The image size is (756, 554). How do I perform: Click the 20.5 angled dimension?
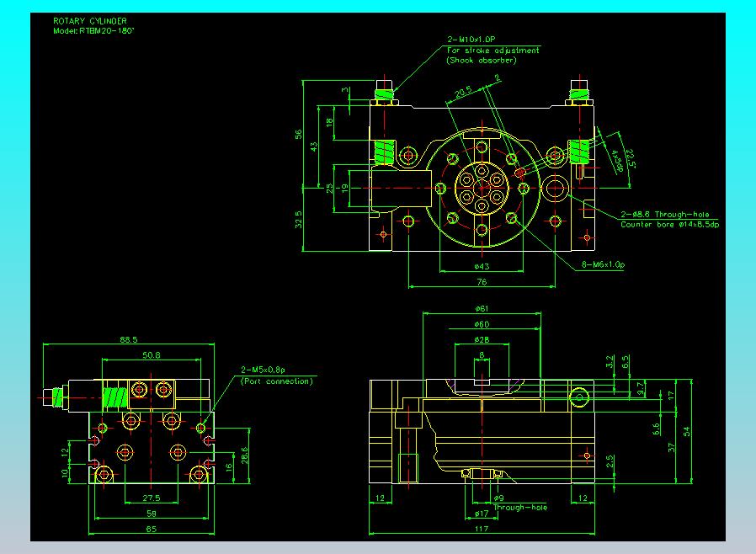(x=463, y=92)
